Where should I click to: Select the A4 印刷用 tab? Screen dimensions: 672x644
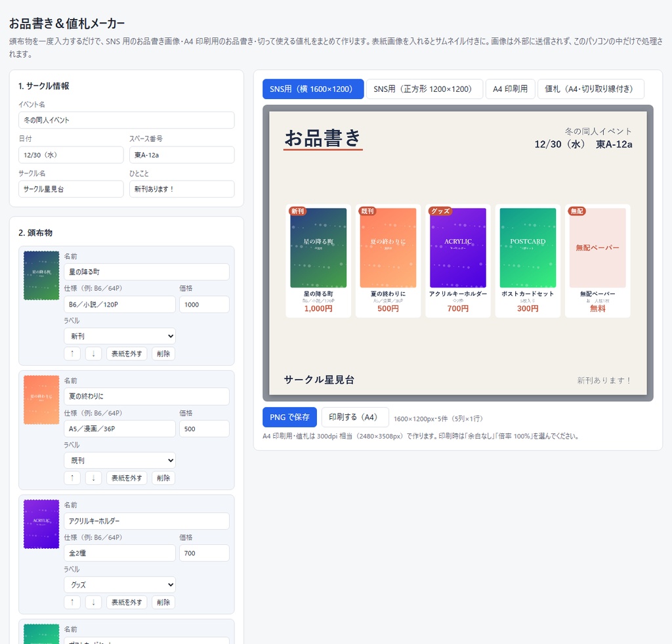[510, 89]
